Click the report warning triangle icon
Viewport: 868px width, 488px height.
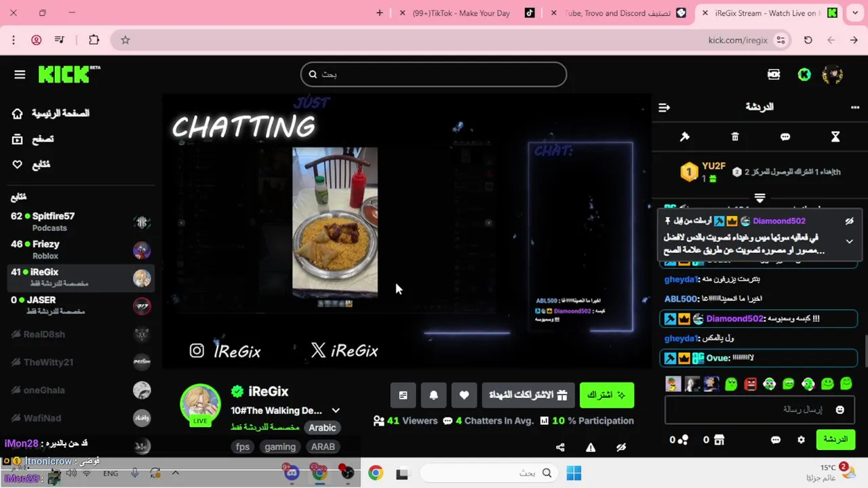(x=591, y=447)
